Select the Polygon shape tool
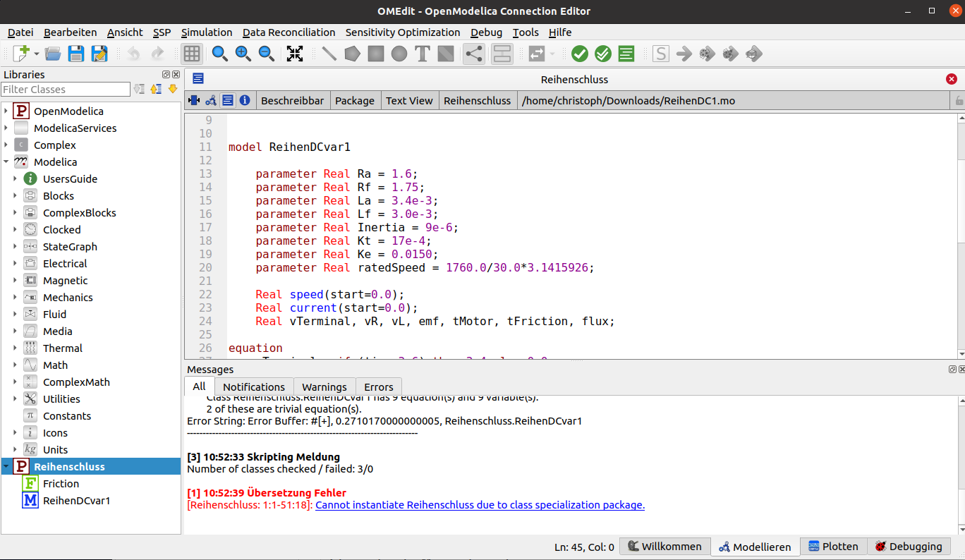Screen dimensions: 965x560 (352, 54)
